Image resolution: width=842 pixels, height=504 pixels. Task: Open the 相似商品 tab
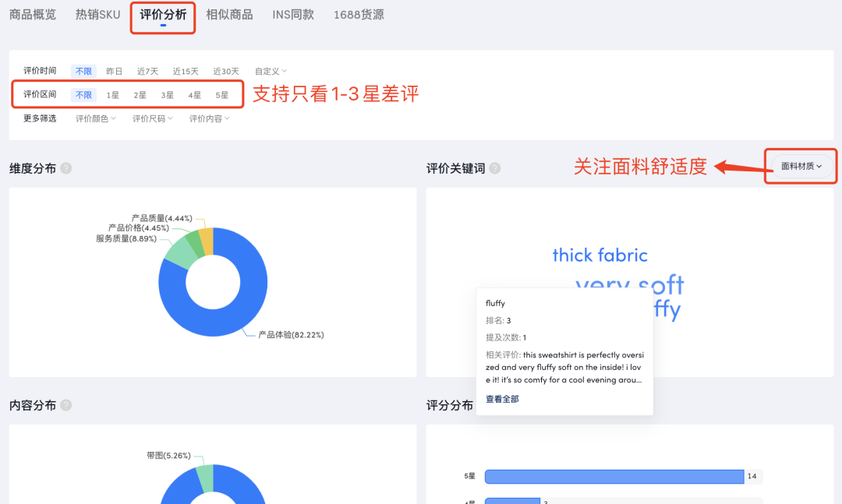pos(229,15)
